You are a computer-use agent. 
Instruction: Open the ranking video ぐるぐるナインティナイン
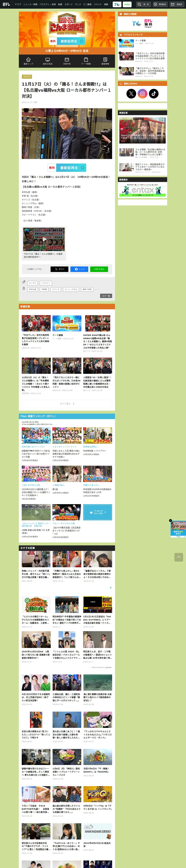coord(67,435)
